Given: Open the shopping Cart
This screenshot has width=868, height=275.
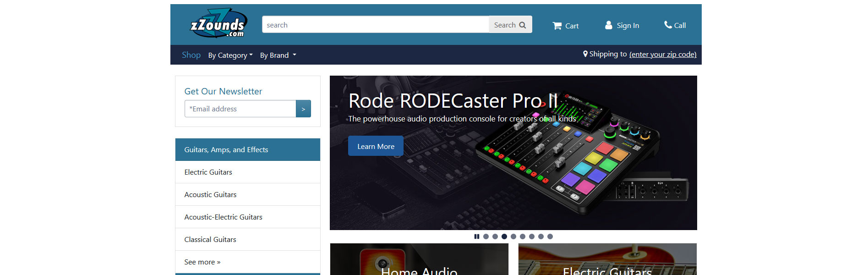Looking at the screenshot, I should (566, 26).
